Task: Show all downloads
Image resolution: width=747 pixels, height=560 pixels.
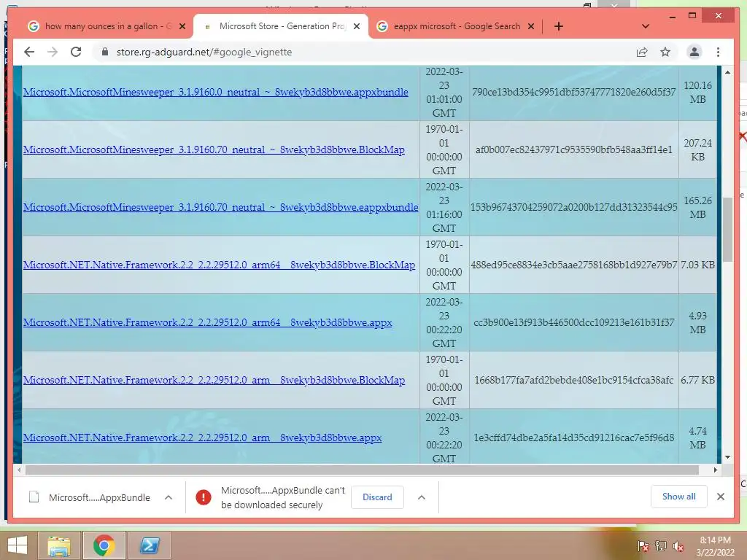Action: tap(679, 497)
